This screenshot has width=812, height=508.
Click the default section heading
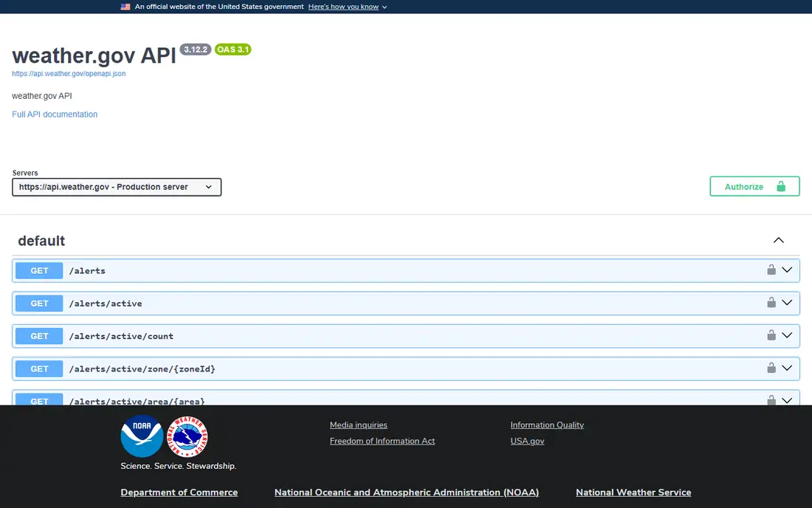(41, 241)
